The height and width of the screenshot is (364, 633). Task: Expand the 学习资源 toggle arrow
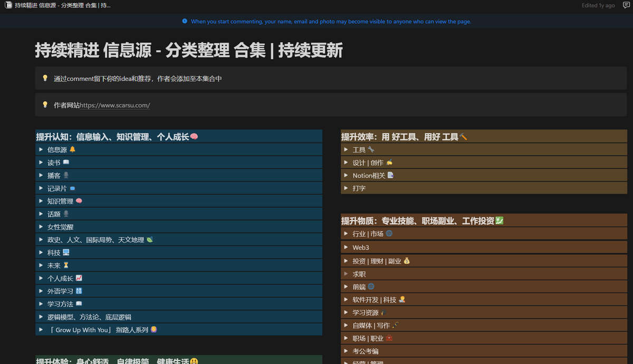(x=347, y=312)
